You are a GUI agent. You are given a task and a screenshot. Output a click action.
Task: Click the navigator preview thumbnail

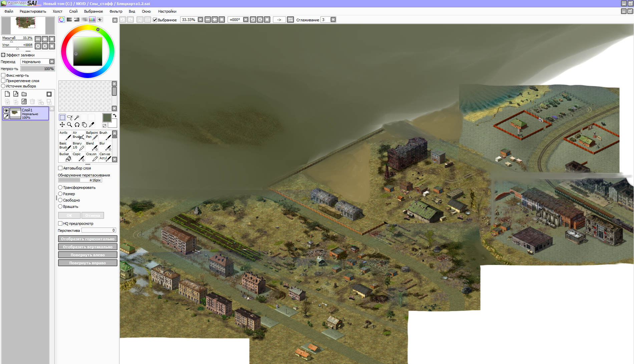coord(28,25)
